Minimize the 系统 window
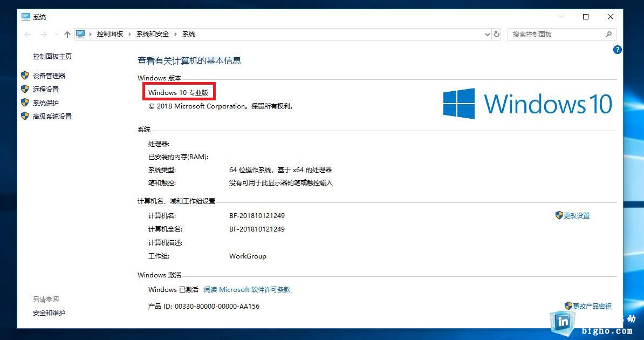The width and height of the screenshot is (644, 340). pyautogui.click(x=561, y=17)
